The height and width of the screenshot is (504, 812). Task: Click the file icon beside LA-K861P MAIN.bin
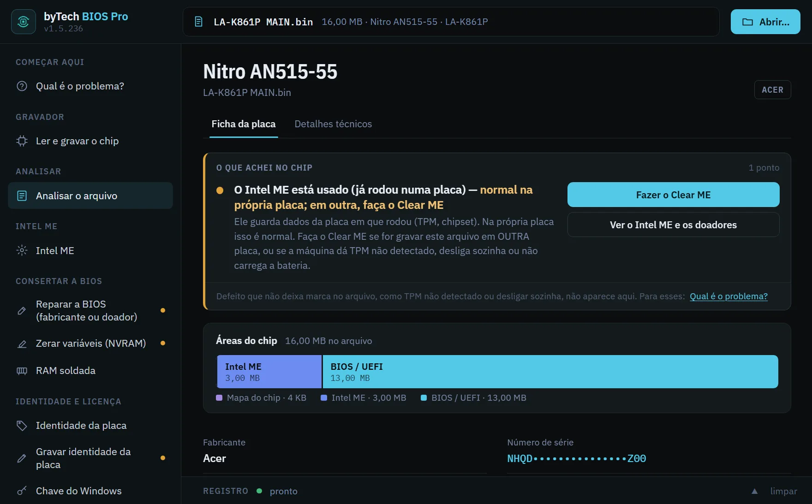(x=199, y=22)
